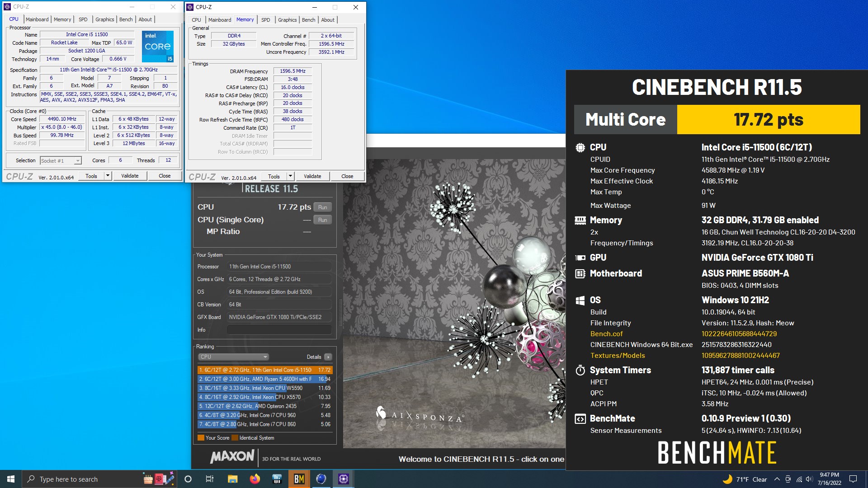Screen dimensions: 868x488
Task: Click Validate in right CPU-Z window
Action: tap(312, 176)
